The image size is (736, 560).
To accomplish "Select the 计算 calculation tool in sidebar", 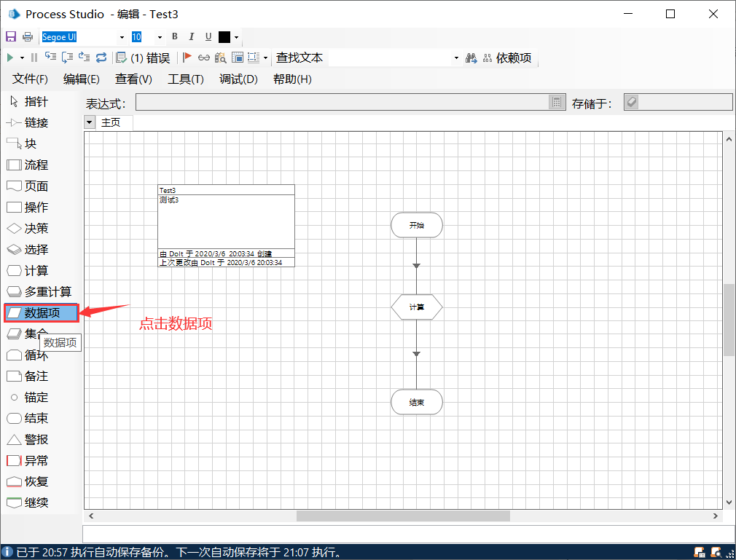I will tap(27, 271).
